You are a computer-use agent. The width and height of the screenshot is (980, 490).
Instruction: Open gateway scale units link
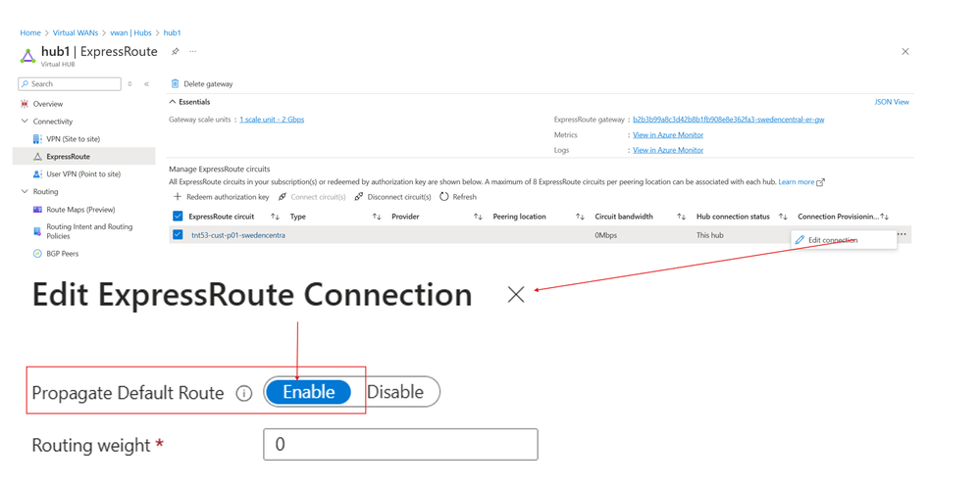pos(272,120)
